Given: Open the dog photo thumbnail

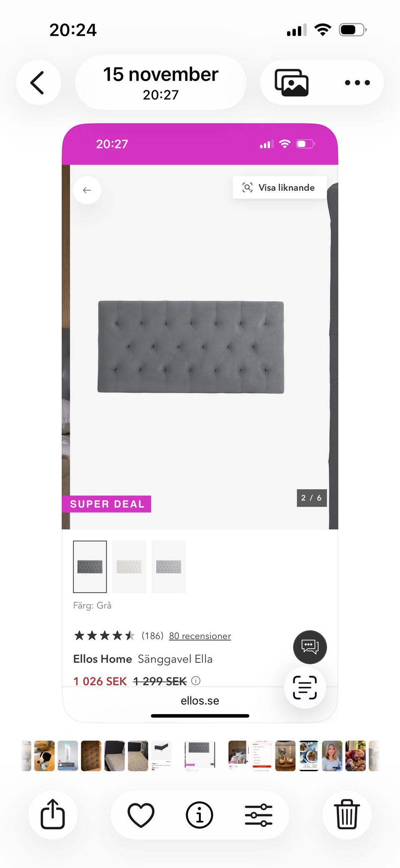Looking at the screenshot, I should pos(44,756).
